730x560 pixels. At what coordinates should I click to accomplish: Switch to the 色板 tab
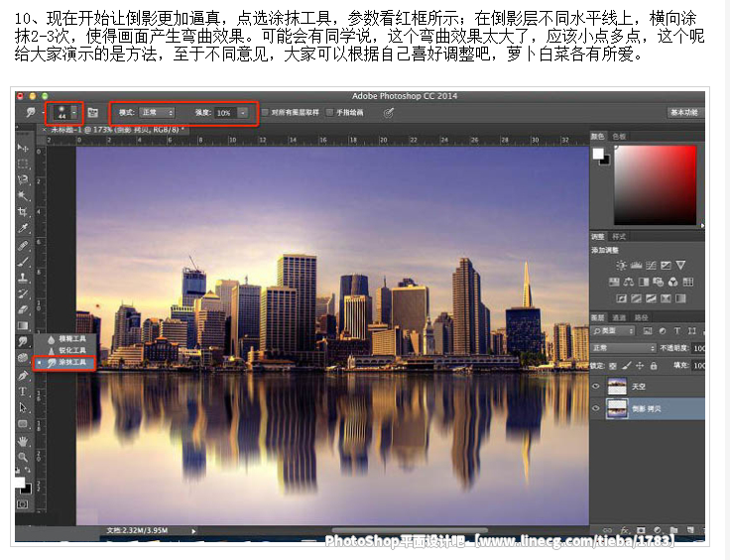(x=619, y=136)
